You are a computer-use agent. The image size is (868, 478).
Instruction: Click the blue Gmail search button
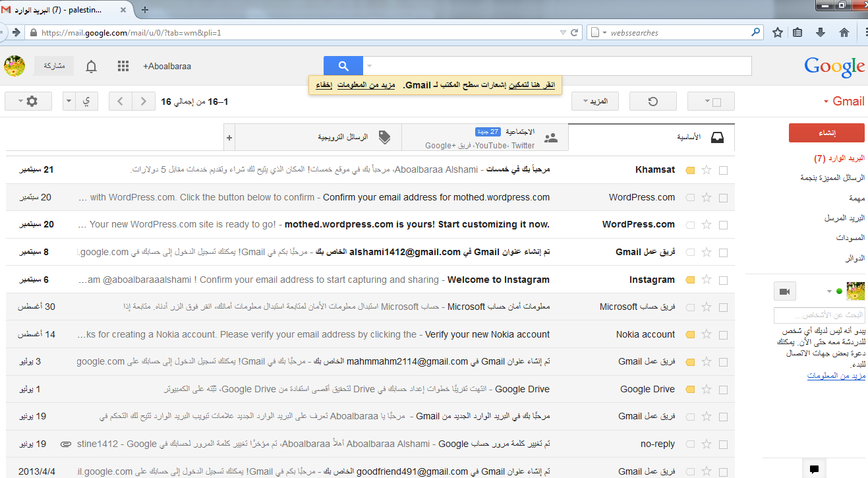pyautogui.click(x=343, y=66)
